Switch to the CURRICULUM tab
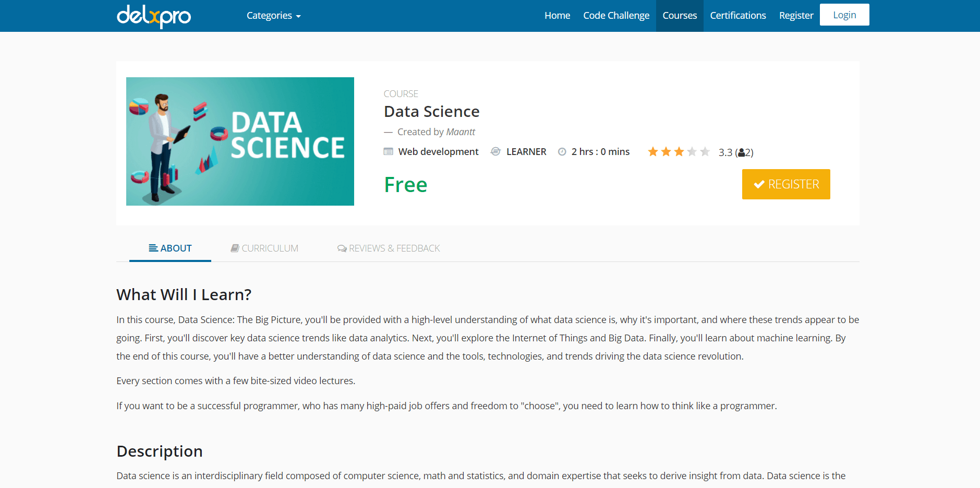 265,248
